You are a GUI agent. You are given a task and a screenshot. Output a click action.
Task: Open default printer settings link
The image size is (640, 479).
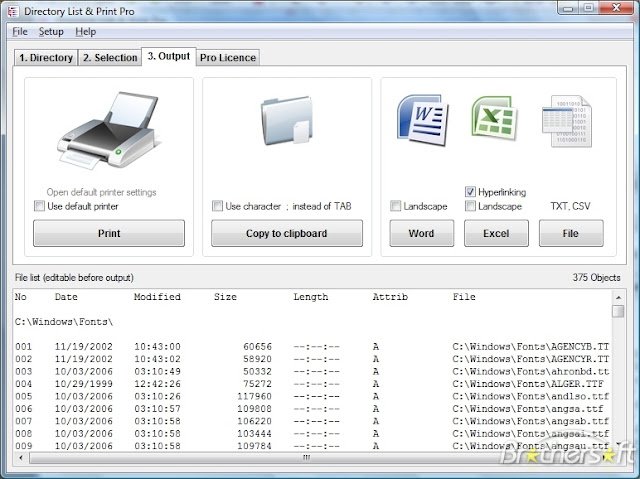101,192
